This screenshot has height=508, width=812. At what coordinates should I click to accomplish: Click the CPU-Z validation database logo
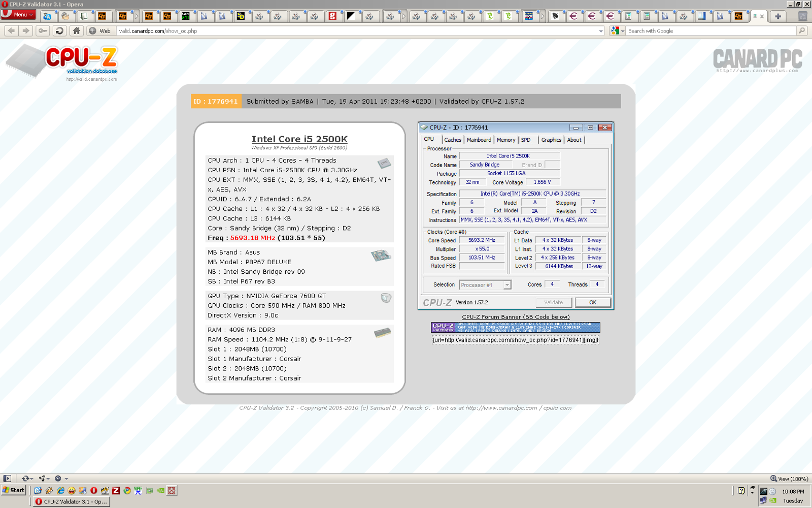(62, 62)
